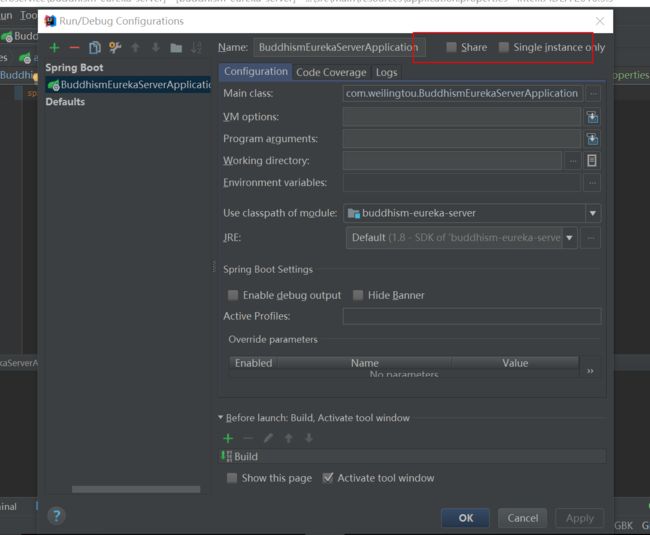Toggle Single instance only checkbox
The image size is (650, 535).
coord(503,47)
